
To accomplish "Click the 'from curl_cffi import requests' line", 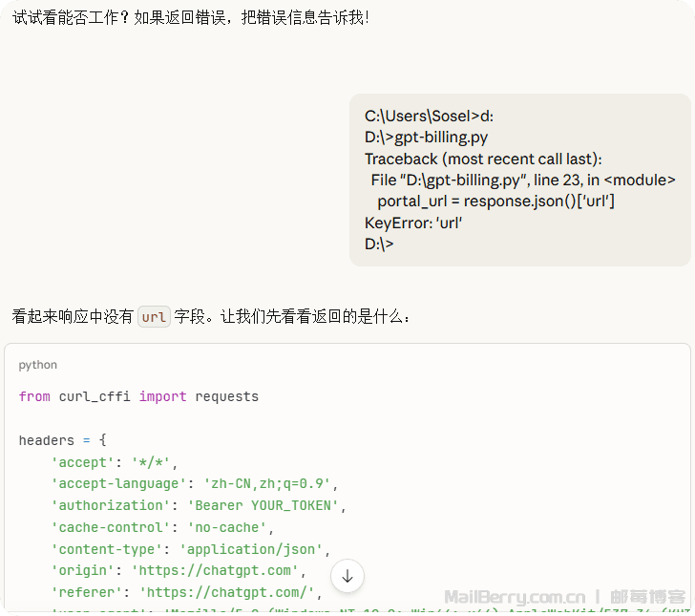I will (x=138, y=396).
